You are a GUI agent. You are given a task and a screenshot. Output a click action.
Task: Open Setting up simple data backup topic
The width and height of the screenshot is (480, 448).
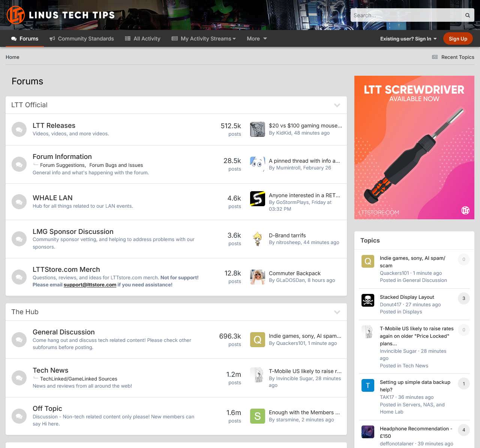coord(415,386)
